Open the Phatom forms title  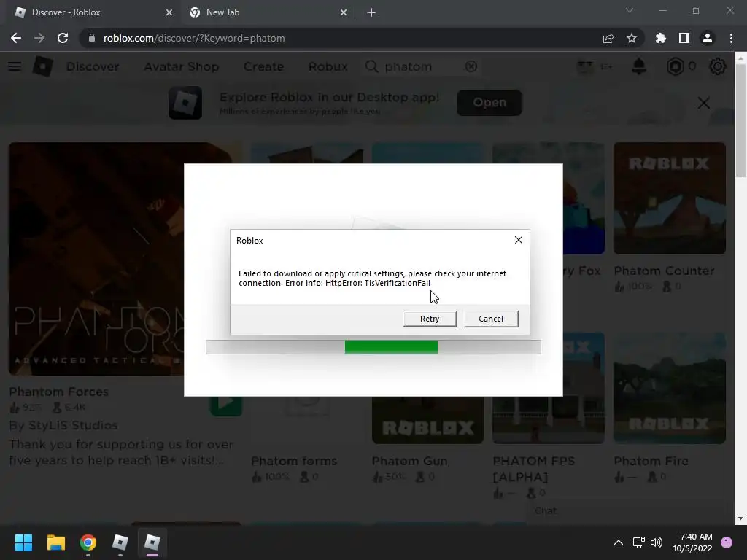click(294, 461)
